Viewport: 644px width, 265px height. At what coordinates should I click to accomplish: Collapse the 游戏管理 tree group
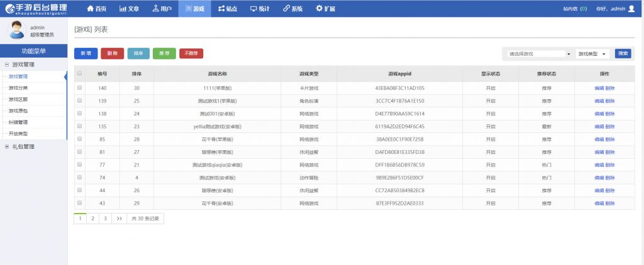[x=6, y=65]
